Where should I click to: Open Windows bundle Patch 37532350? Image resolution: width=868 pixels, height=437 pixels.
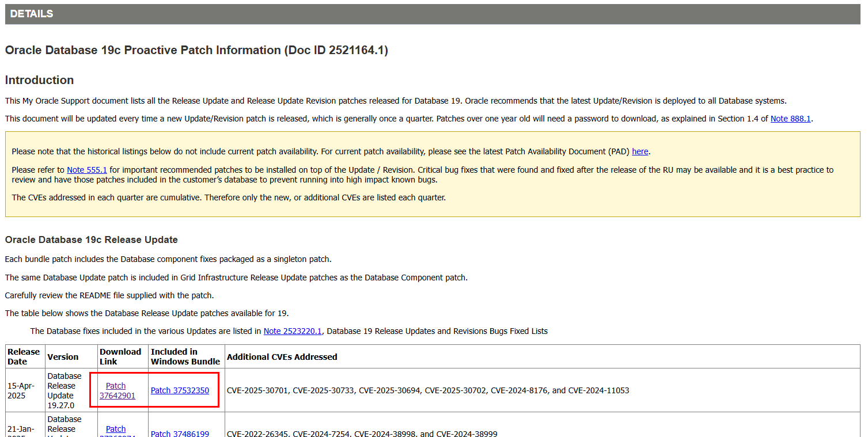(x=180, y=390)
